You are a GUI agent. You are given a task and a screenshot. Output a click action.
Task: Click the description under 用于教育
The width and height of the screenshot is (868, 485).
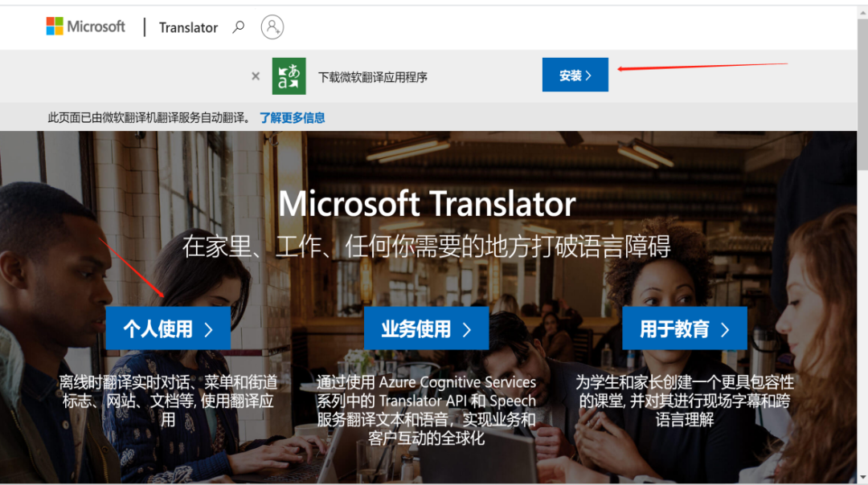[685, 401]
